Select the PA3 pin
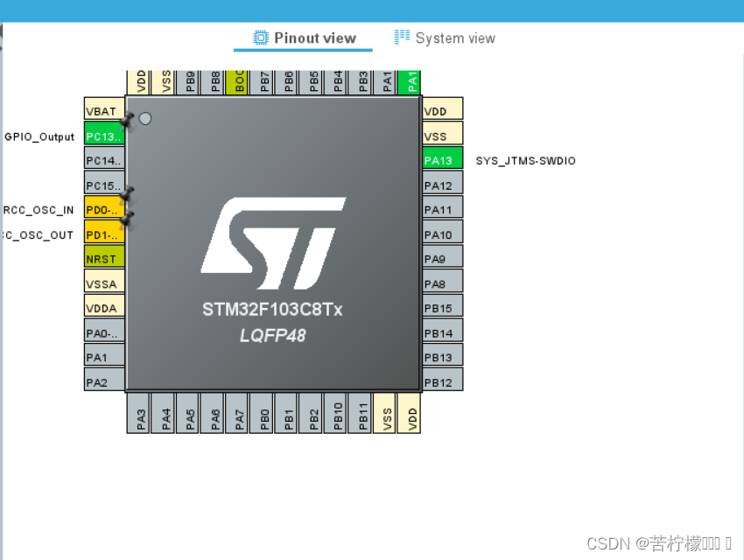The width and height of the screenshot is (744, 560). click(138, 413)
